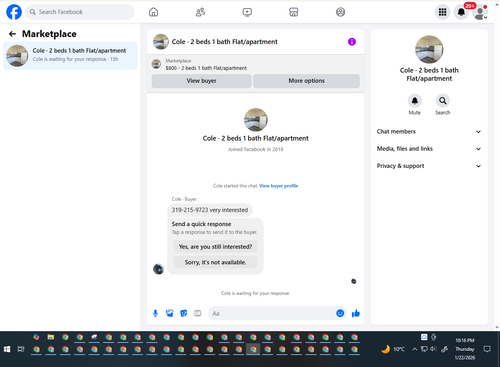Open the clock and date flyout
This screenshot has width=500, height=367.
[465, 349]
